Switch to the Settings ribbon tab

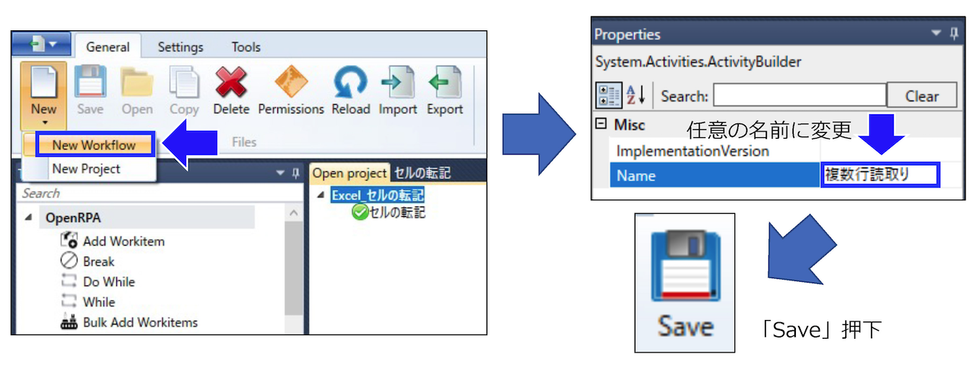[181, 47]
